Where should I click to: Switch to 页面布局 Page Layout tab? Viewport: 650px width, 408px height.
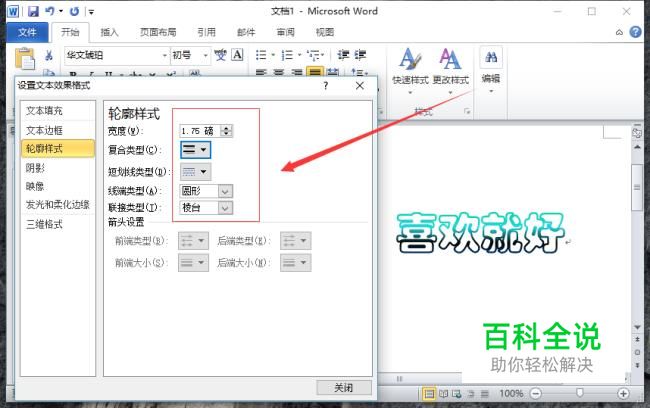click(158, 32)
